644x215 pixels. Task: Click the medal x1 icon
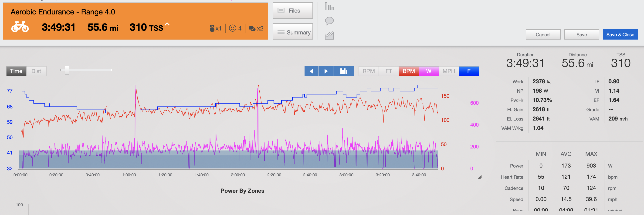pos(212,28)
